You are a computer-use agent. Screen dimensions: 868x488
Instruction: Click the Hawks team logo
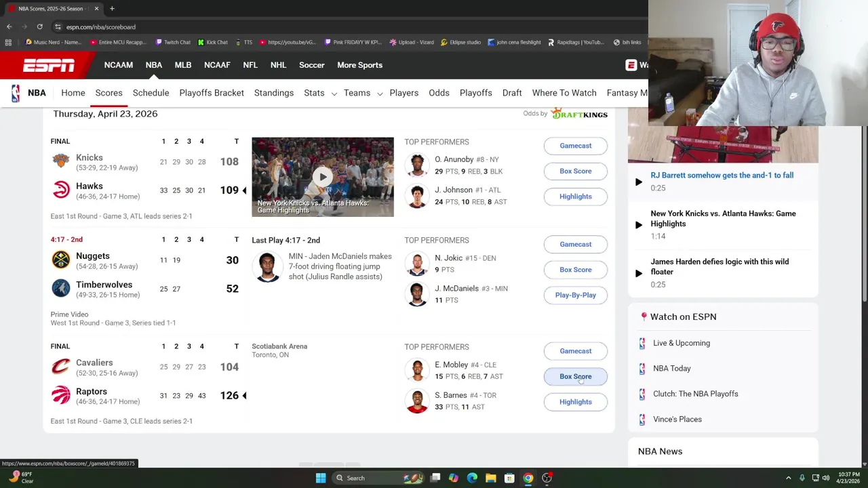(61, 190)
